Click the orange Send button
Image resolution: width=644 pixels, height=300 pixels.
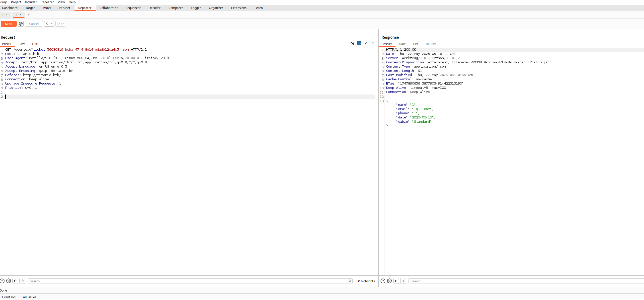[8, 24]
